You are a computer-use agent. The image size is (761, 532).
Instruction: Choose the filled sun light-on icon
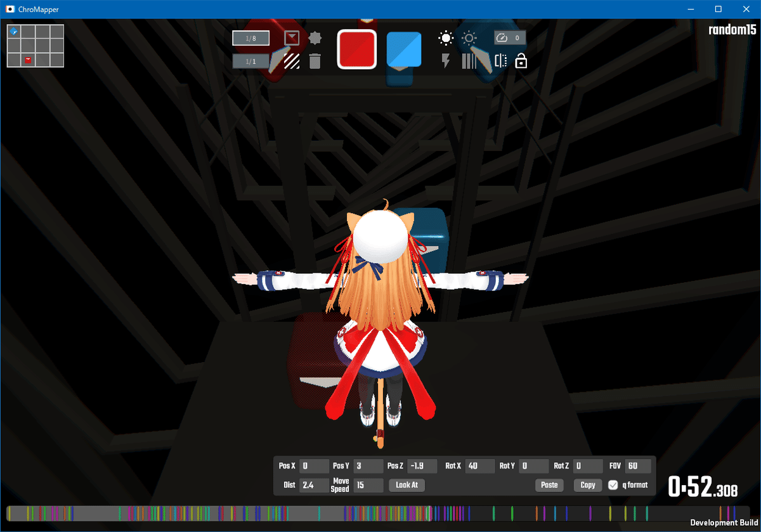pyautogui.click(x=446, y=39)
